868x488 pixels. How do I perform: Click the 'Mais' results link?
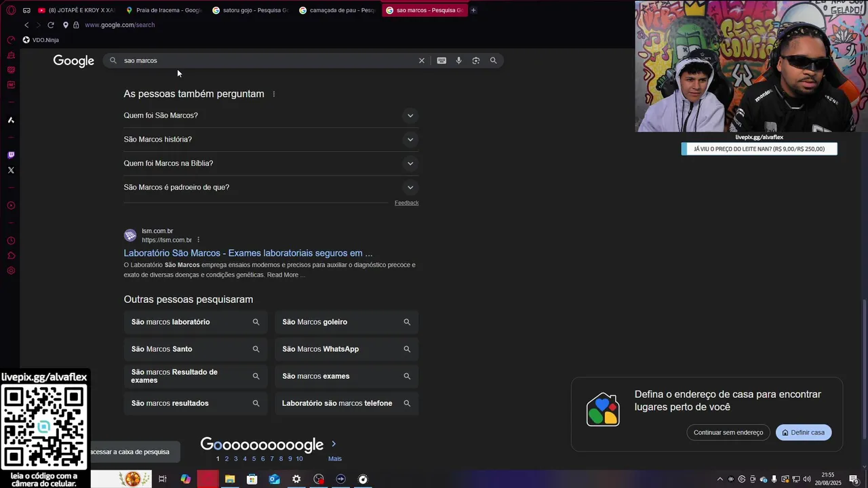click(335, 459)
